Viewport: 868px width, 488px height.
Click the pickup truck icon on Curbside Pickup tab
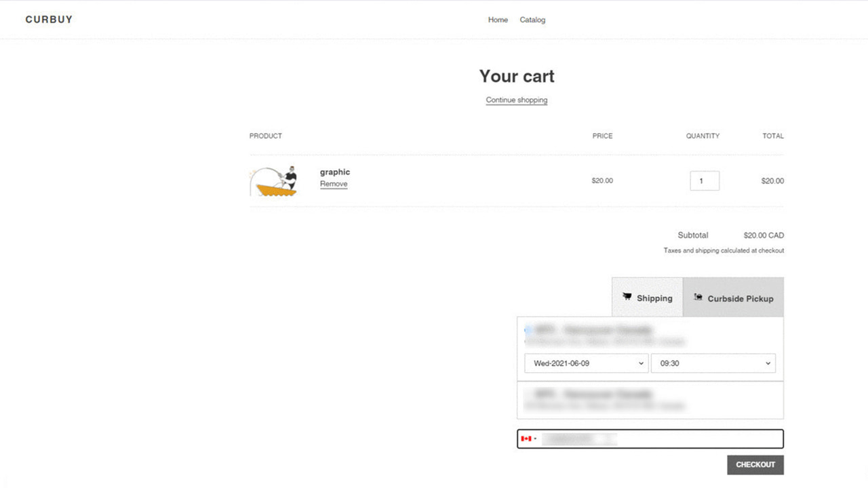click(x=697, y=297)
